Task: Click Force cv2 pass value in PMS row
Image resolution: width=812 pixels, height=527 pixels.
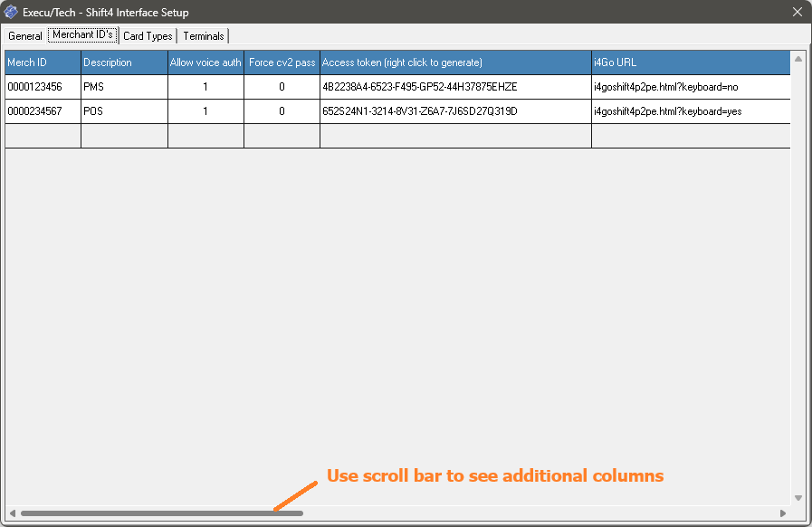Action: coord(282,87)
